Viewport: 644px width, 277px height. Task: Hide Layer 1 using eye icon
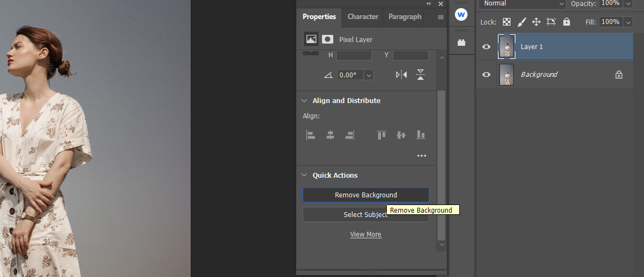pos(487,47)
